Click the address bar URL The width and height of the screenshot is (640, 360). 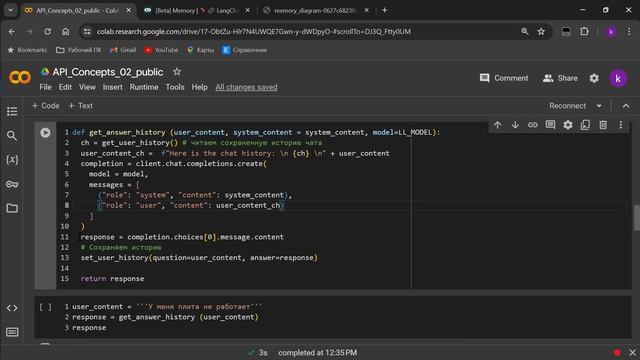[x=253, y=31]
